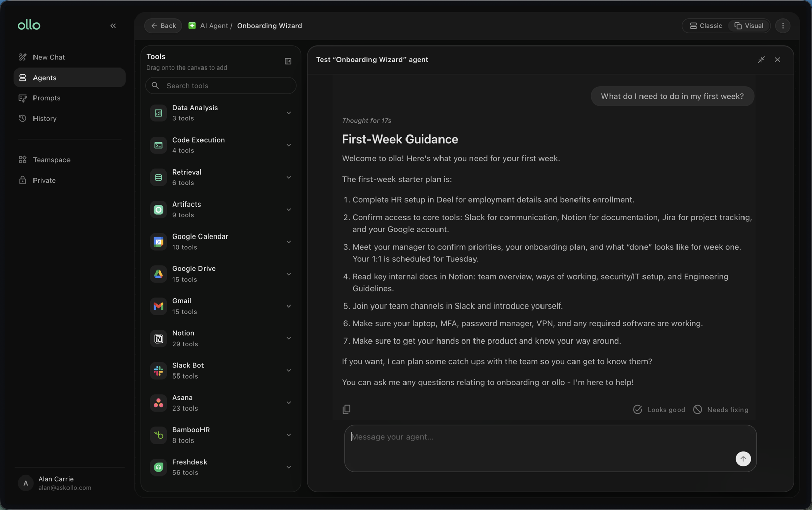The width and height of the screenshot is (812, 510).
Task: Open Alan Carrie account profile
Action: tap(70, 483)
